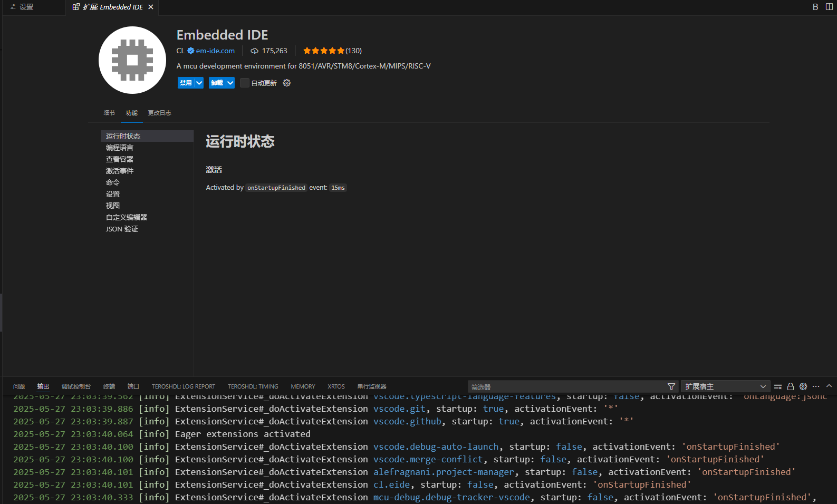The height and width of the screenshot is (504, 837).
Task: Click vscode.merge-conflict in the log
Action: tap(428, 459)
